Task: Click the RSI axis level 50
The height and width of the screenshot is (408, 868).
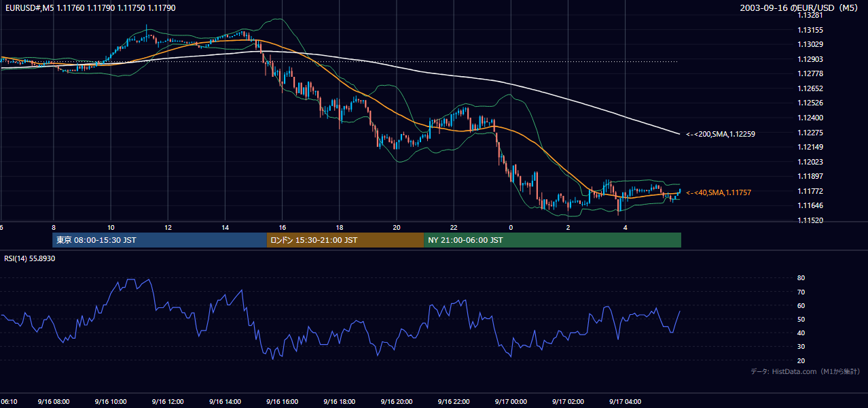Action: click(801, 319)
